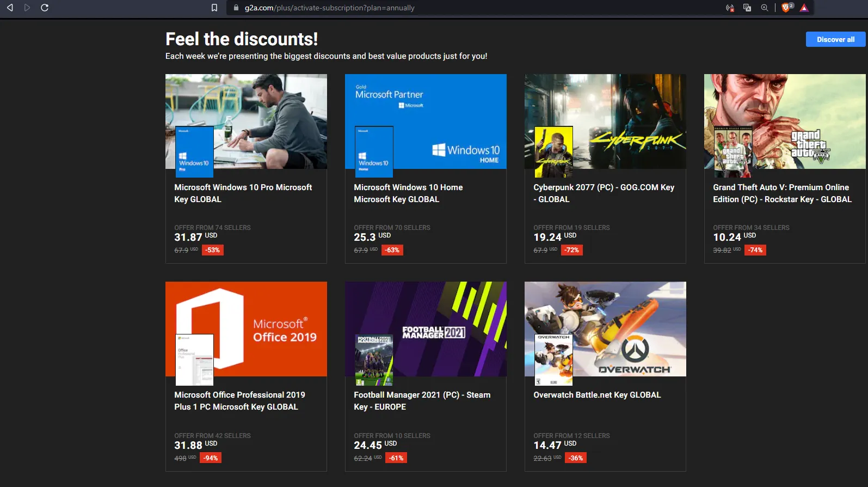The image size is (868, 487).
Task: Click the 10.24 USD price
Action: (x=734, y=237)
